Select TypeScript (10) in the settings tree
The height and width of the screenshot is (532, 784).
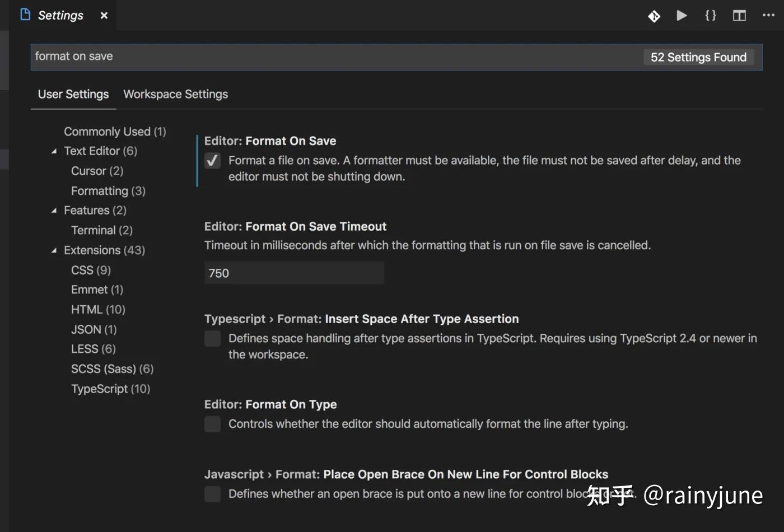(x=110, y=389)
